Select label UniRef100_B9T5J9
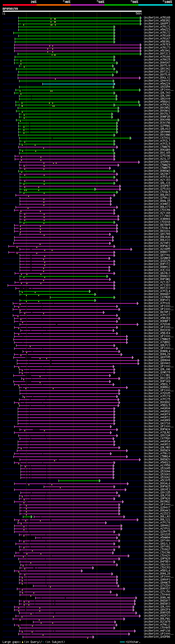The image size is (175, 644). click(x=157, y=66)
